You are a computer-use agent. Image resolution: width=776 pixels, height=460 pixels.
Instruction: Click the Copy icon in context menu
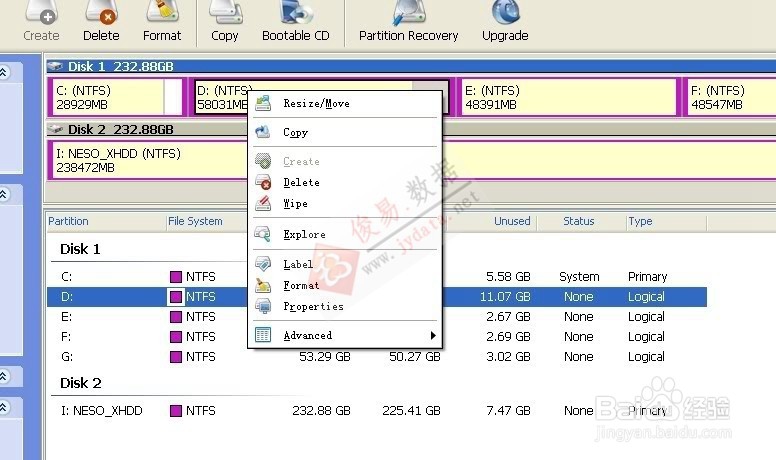pos(263,132)
